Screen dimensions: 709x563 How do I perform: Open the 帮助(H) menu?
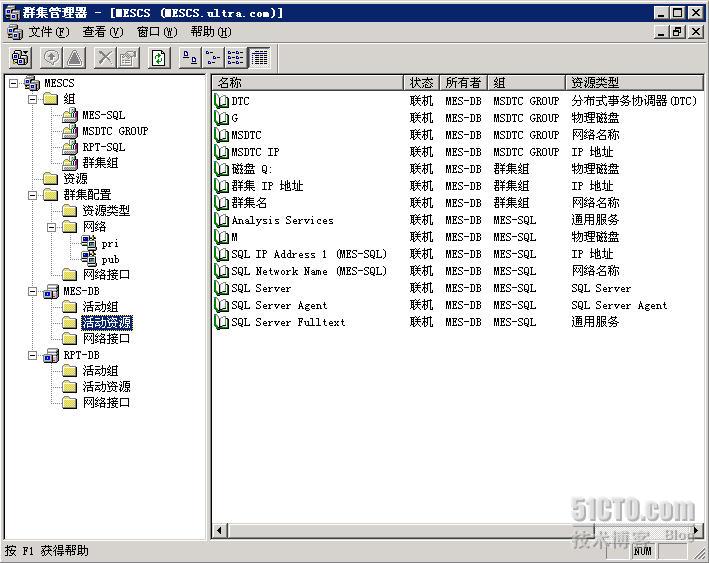(211, 32)
